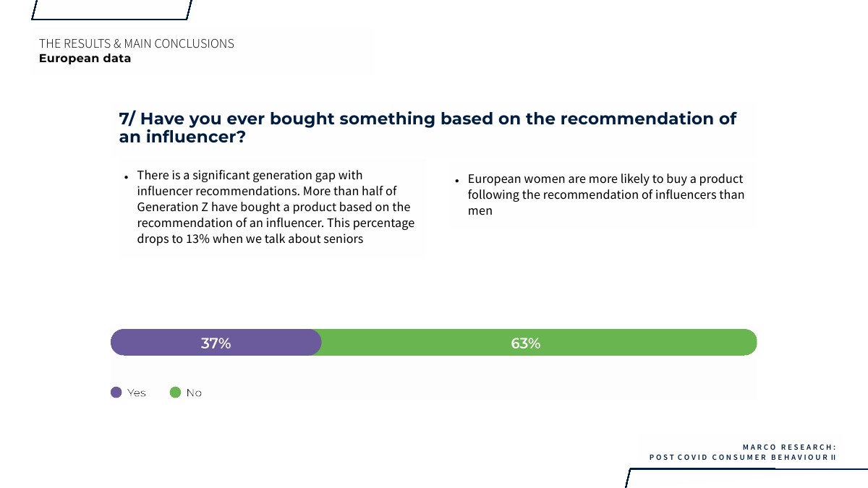
Task: Click the green No legend dot
Action: point(175,393)
